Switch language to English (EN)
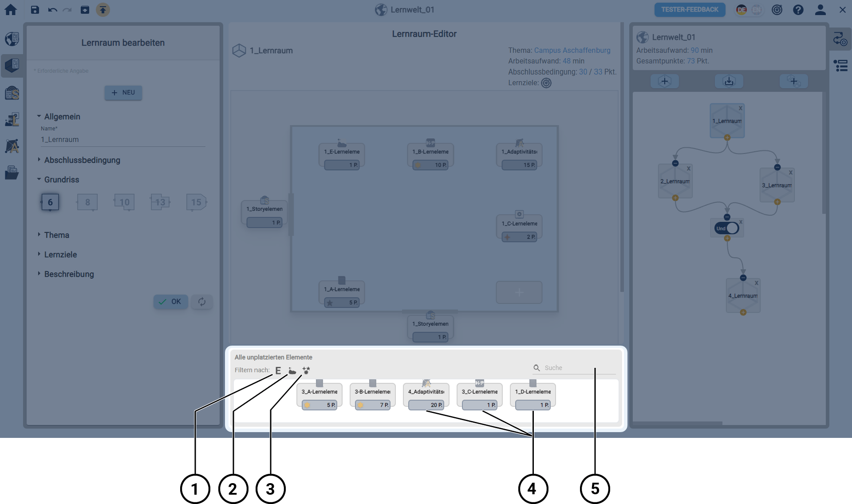 click(x=757, y=9)
